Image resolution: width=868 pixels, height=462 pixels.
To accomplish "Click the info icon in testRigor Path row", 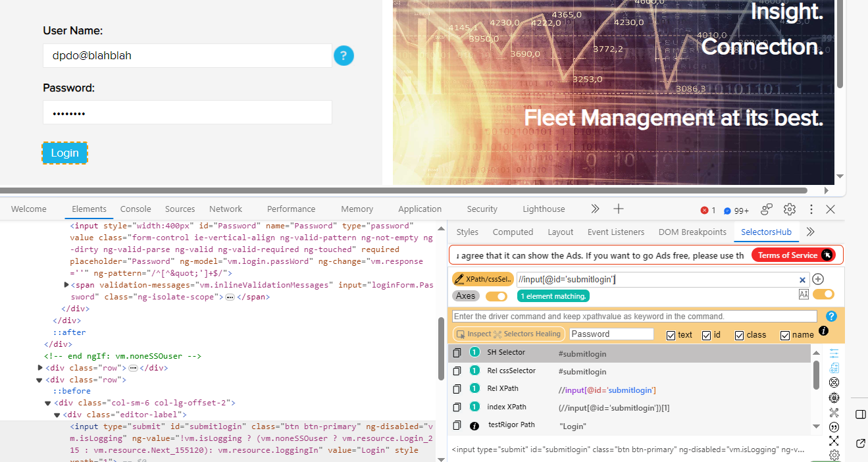I will point(474,426).
